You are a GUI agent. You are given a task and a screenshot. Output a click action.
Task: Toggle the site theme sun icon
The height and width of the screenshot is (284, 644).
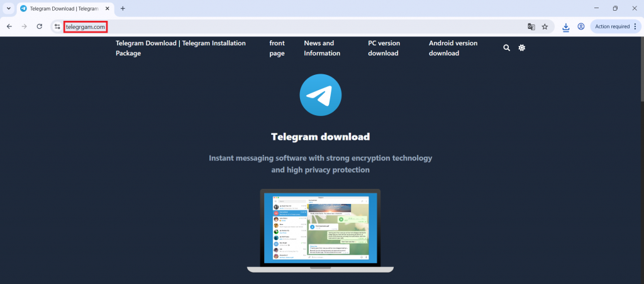pos(521,48)
